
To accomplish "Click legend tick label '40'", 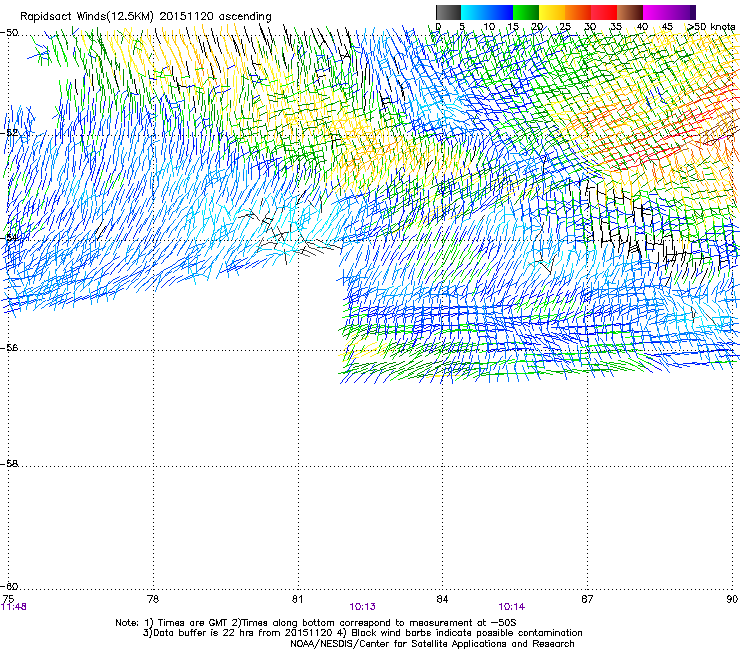I will (642, 26).
